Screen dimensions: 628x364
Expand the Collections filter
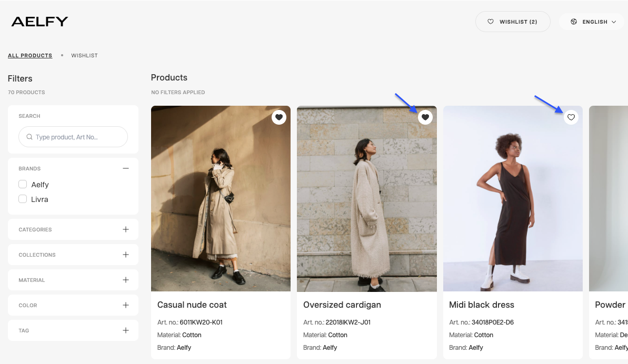point(125,255)
